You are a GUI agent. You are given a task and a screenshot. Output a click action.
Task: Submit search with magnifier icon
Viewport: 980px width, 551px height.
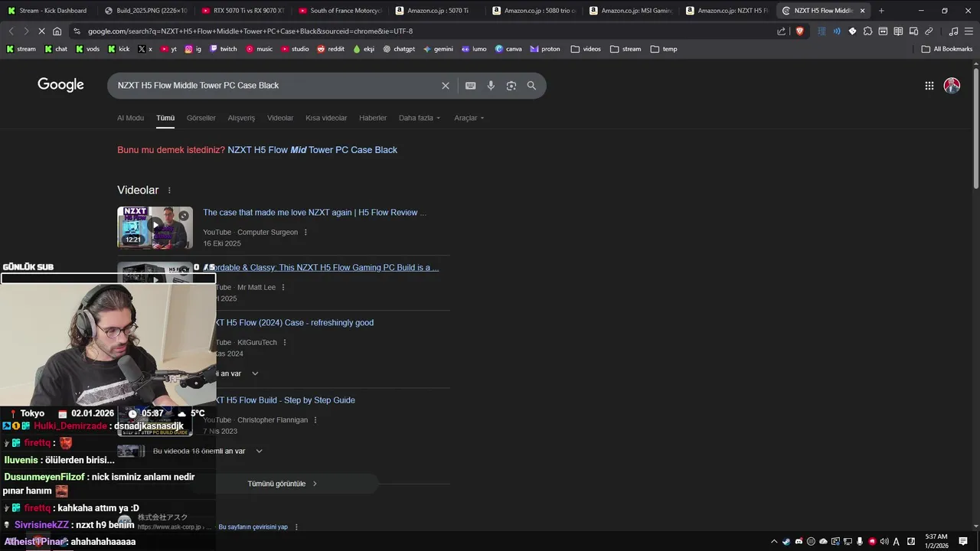531,86
